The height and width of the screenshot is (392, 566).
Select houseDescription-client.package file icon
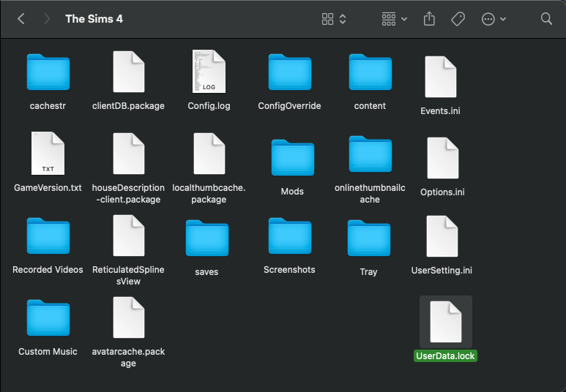129,154
